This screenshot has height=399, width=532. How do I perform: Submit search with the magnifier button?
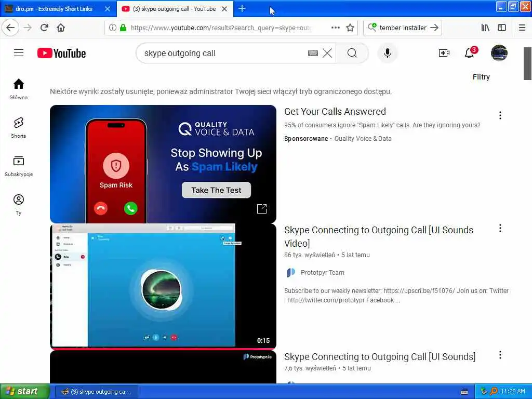(x=352, y=54)
